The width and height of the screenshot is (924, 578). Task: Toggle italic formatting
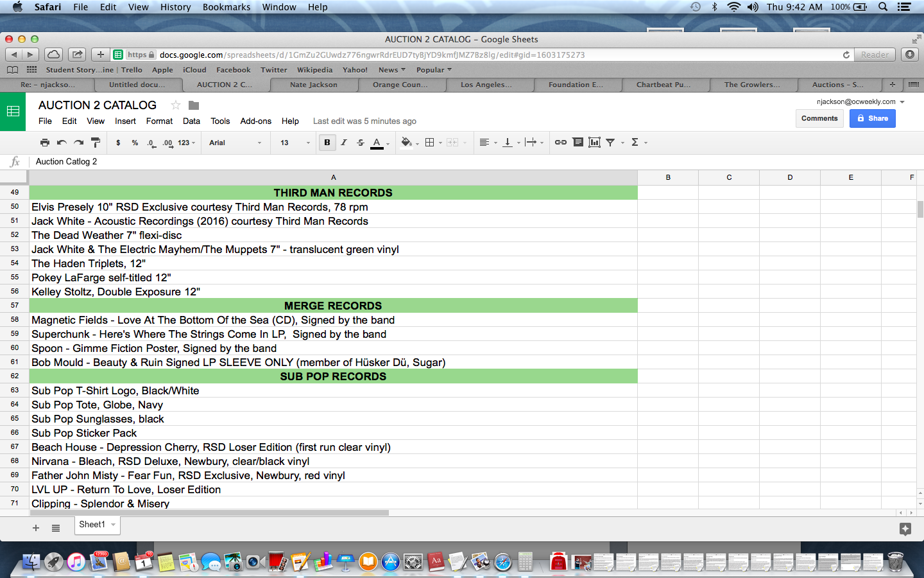[x=344, y=143]
